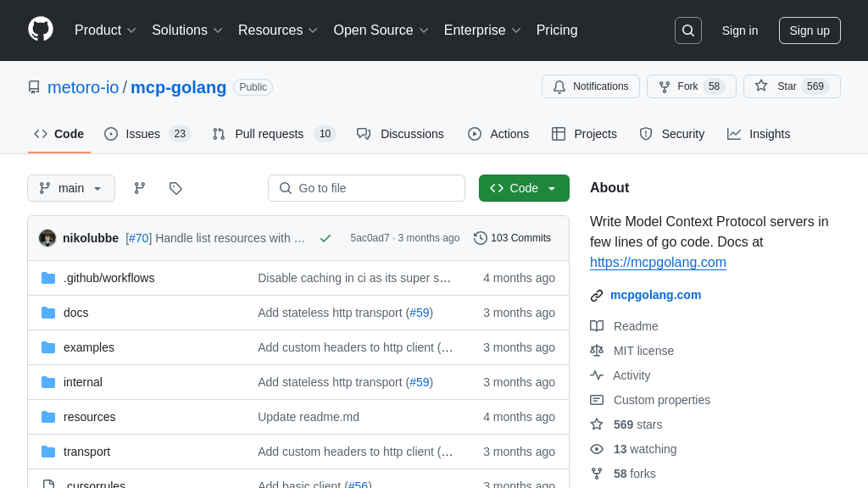This screenshot has width=868, height=488.
Task: Switch to the Issues tab
Action: (x=147, y=134)
